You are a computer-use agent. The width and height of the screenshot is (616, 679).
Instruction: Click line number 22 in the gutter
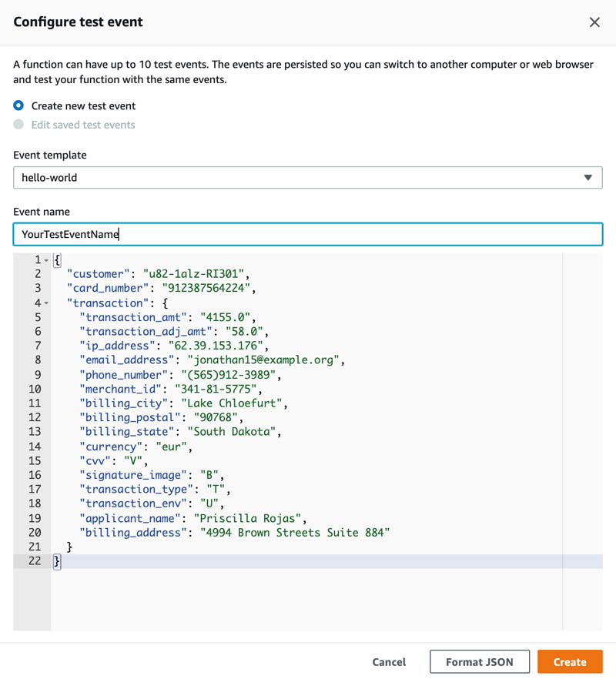pyautogui.click(x=35, y=561)
